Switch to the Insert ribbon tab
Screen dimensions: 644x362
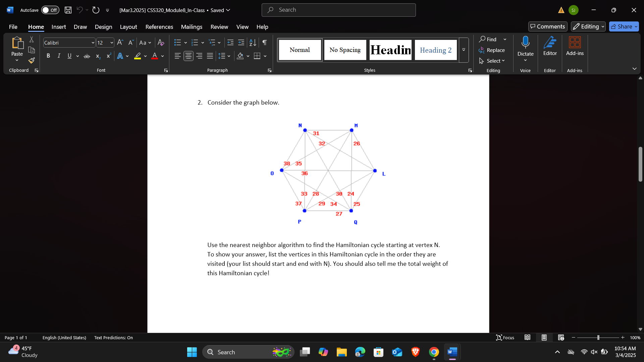point(59,27)
